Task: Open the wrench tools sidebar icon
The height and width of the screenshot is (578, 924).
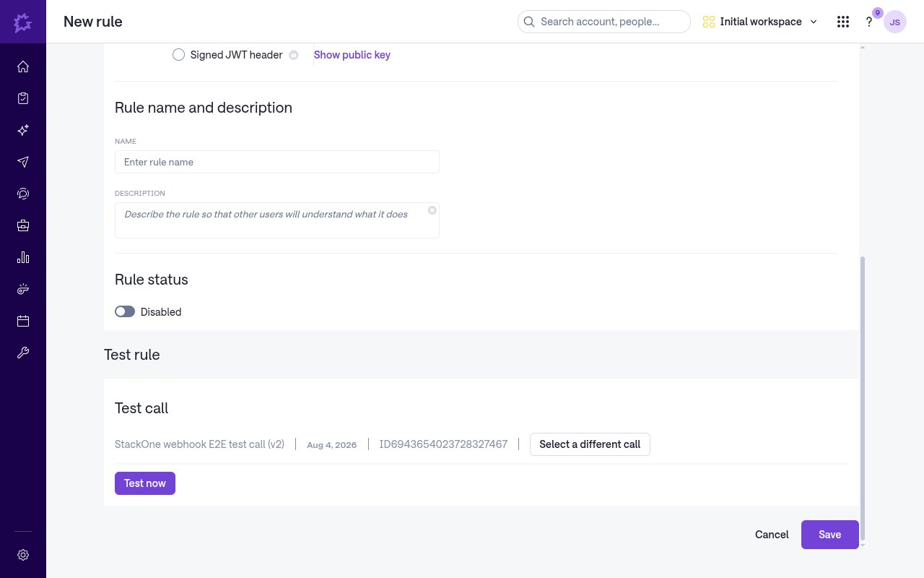Action: click(x=23, y=353)
